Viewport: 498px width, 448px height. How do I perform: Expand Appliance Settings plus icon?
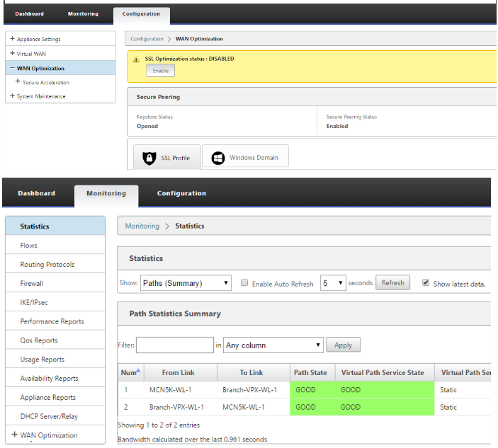tap(12, 38)
